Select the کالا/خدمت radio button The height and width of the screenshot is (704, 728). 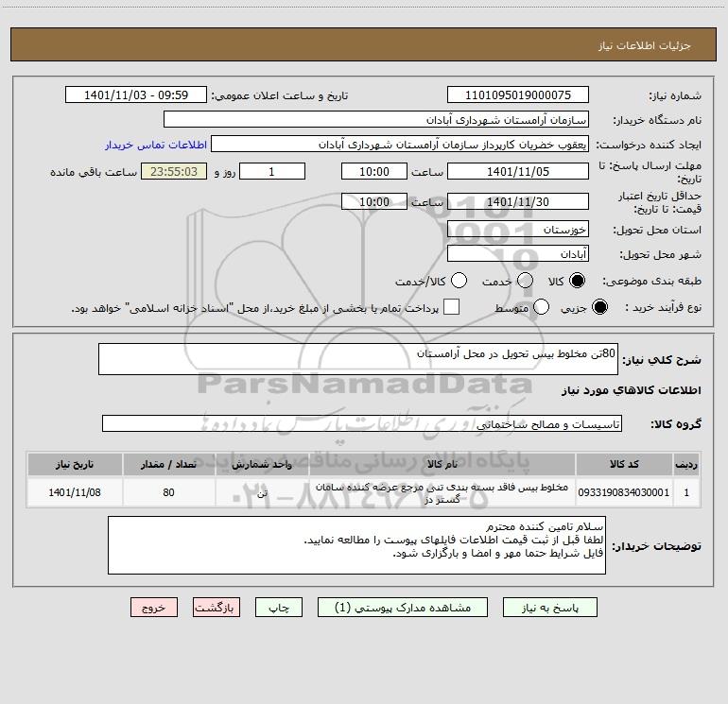point(459,281)
